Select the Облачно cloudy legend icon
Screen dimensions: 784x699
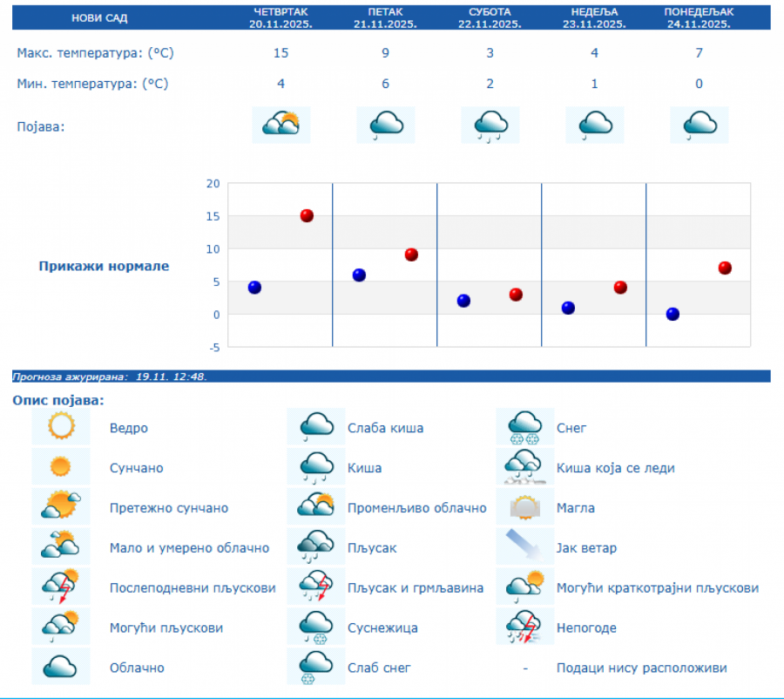pos(61,667)
